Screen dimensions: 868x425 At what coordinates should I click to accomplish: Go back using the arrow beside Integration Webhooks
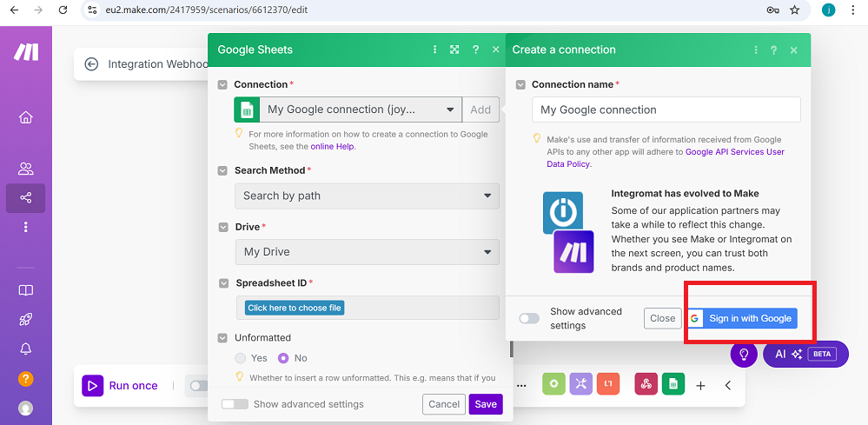(91, 64)
